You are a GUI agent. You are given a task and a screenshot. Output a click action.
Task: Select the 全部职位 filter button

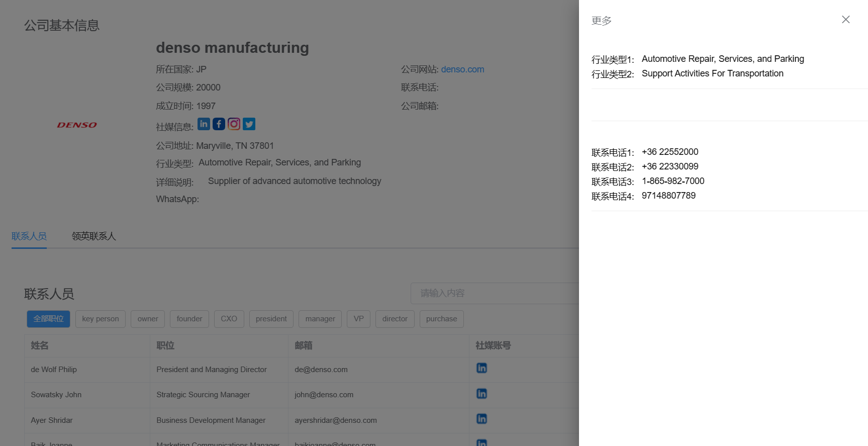(48, 319)
